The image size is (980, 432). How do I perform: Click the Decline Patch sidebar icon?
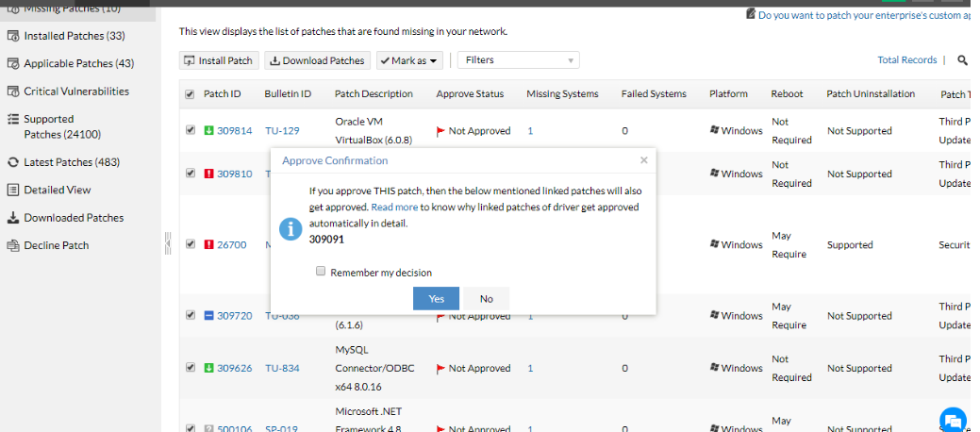click(13, 245)
